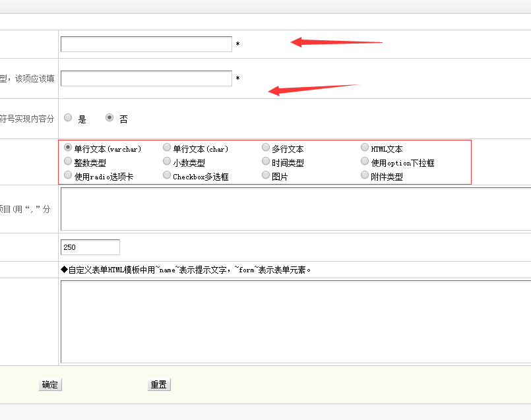Choose the Checkbox多选框 field type
This screenshot has width=531, height=420.
pyautogui.click(x=167, y=175)
